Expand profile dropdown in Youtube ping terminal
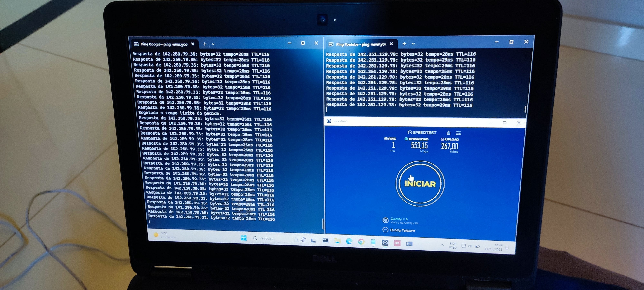Image resolution: width=644 pixels, height=290 pixels. pos(413,44)
